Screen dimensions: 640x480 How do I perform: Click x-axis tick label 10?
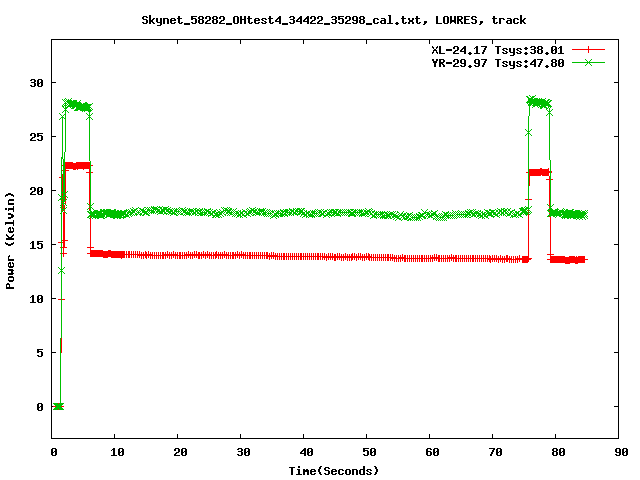(x=118, y=452)
